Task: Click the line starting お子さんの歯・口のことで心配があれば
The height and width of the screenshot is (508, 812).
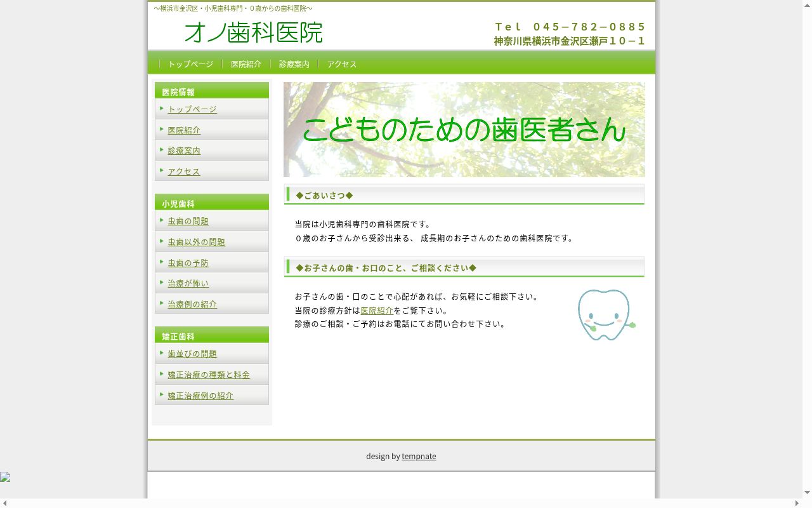Action: [x=418, y=297]
